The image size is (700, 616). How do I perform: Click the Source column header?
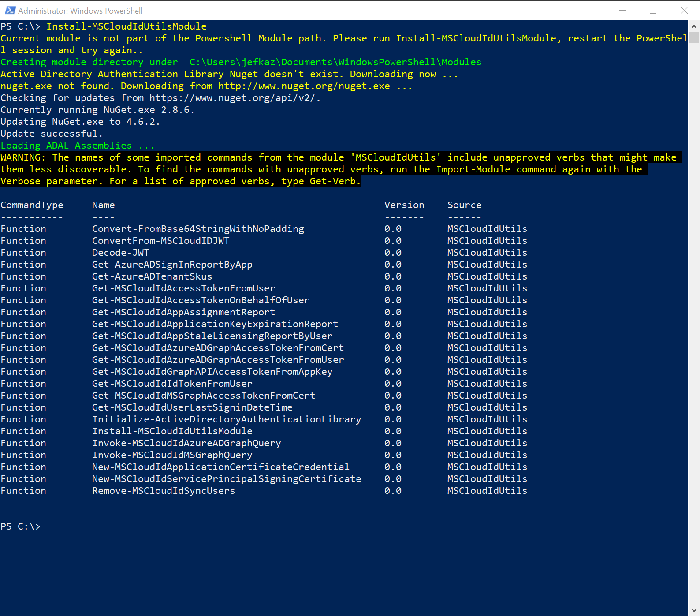tap(465, 205)
